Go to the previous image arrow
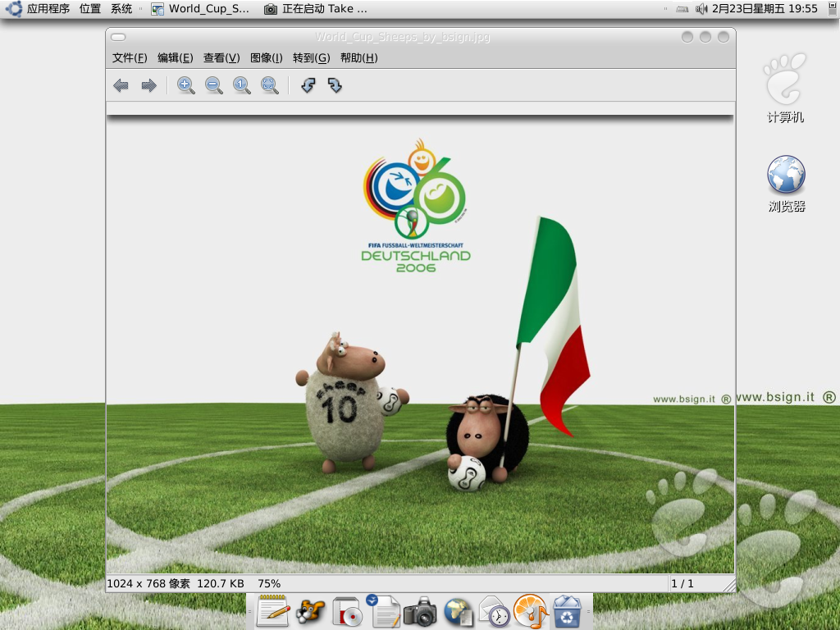The image size is (840, 630). click(121, 85)
